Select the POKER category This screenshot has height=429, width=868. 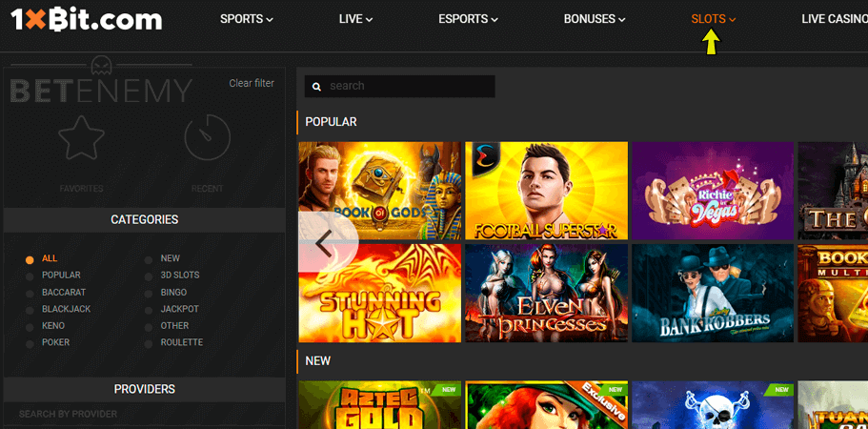coord(56,342)
